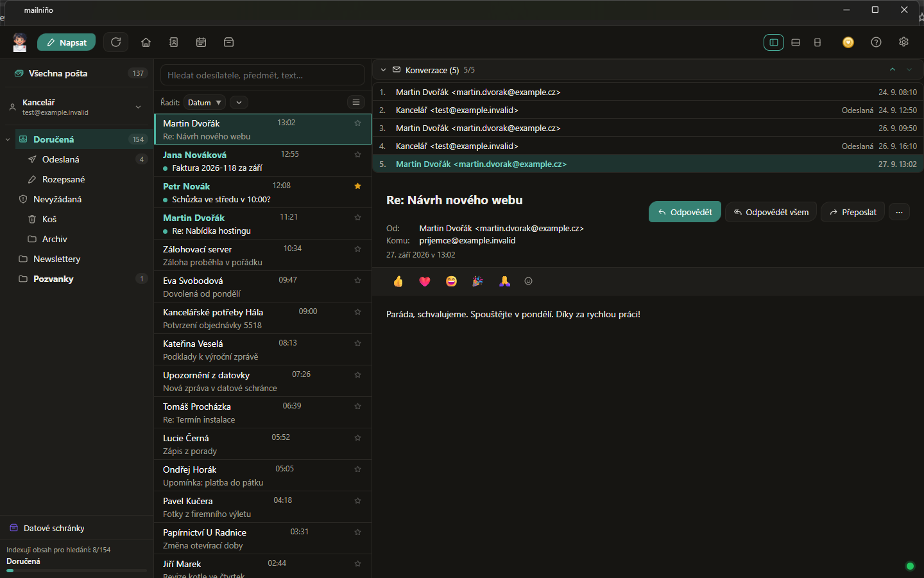
Task: Click the indexing progress bar
Action: coord(76,570)
